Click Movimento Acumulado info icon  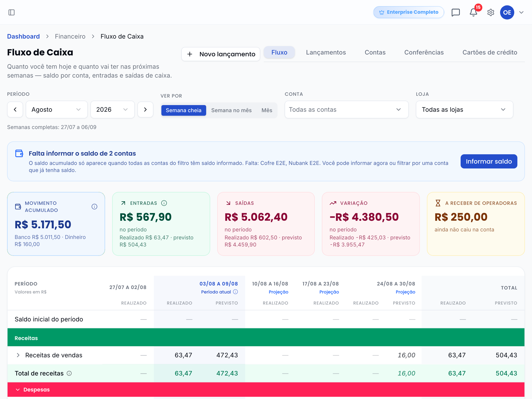tap(94, 207)
